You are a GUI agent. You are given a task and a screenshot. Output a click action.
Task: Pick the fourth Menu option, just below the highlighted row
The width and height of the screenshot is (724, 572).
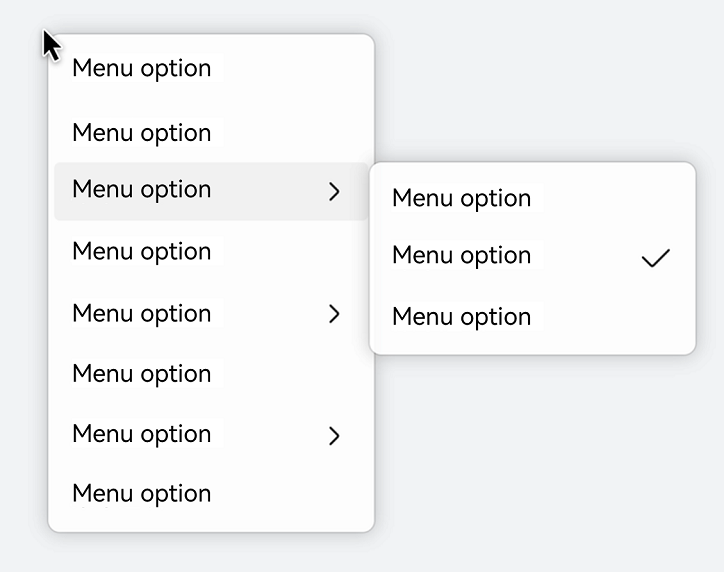[x=211, y=252]
